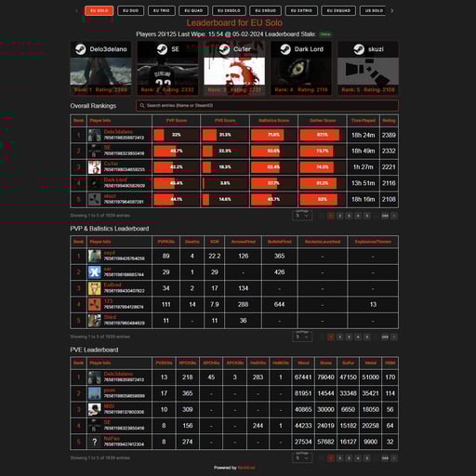Click the Steam icon next to Dark Lord
The width and height of the screenshot is (476, 476).
285,49
